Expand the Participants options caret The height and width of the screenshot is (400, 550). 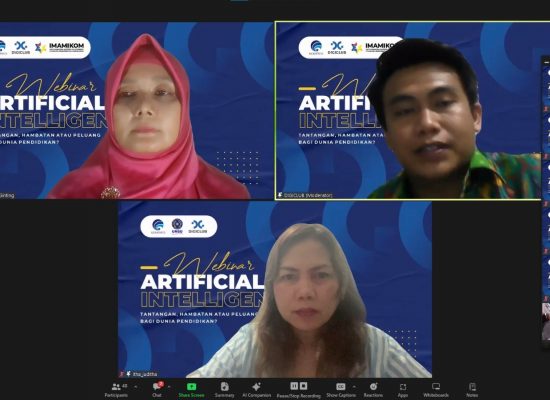[x=136, y=387]
